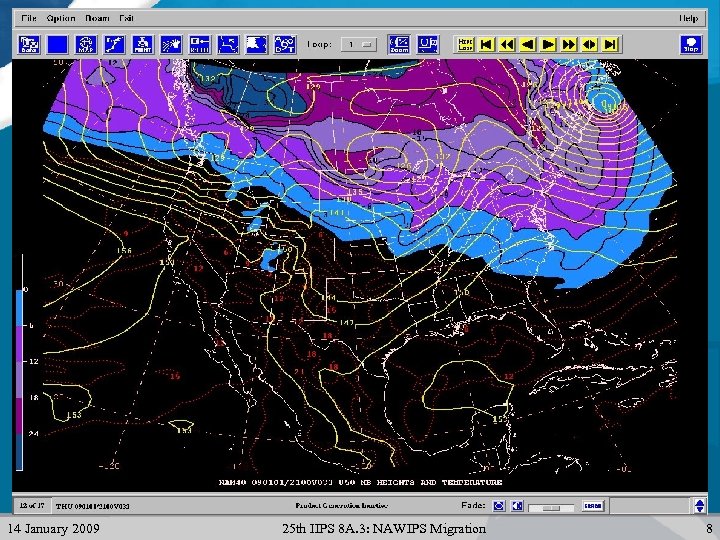The width and height of the screenshot is (720, 540).
Task: Click the second Fade icon button
Action: tap(518, 506)
